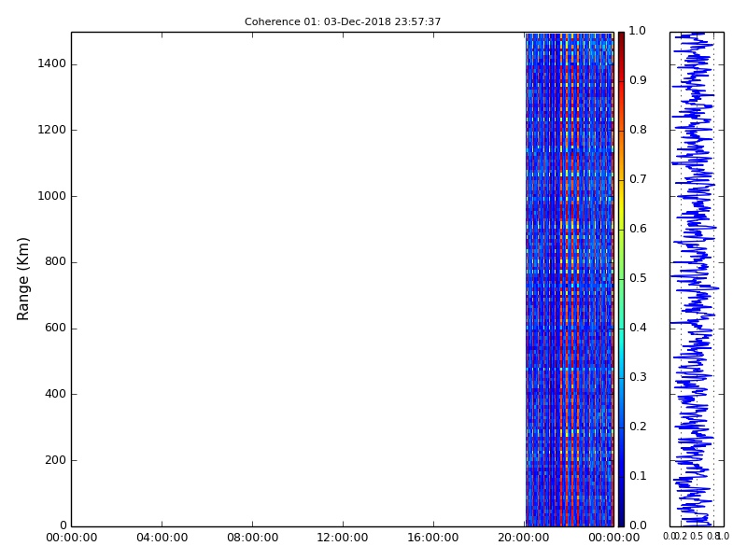Click the colorbar 0.1 label

coord(638,476)
